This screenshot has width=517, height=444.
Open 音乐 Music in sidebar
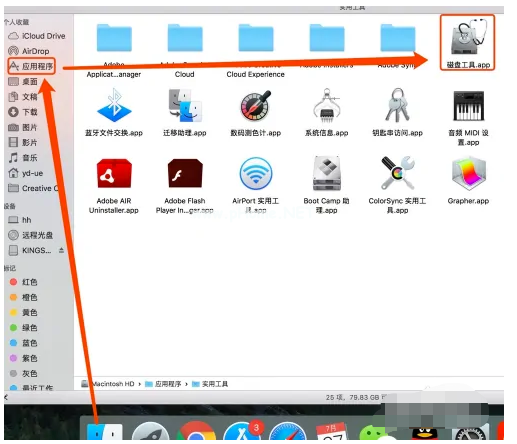23,158
